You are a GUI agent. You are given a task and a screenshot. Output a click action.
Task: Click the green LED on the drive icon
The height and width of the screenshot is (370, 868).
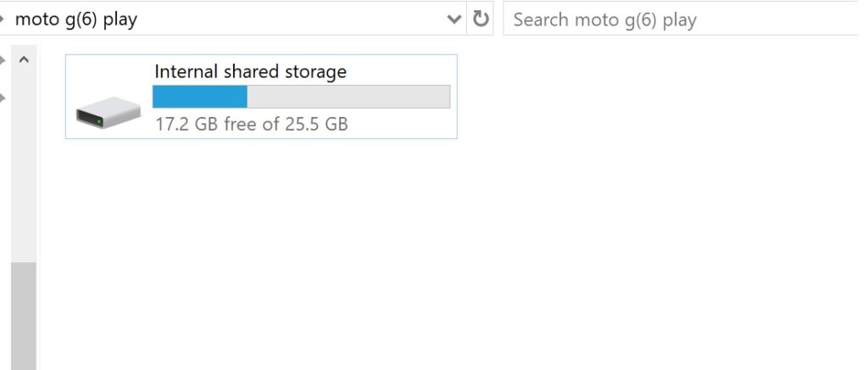pos(99,121)
